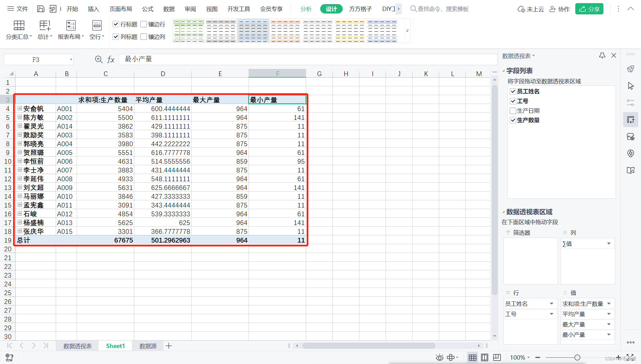Image resolution: width=641 pixels, height=364 pixels.
Task: Click the zoom out minus button
Action: pos(538,357)
